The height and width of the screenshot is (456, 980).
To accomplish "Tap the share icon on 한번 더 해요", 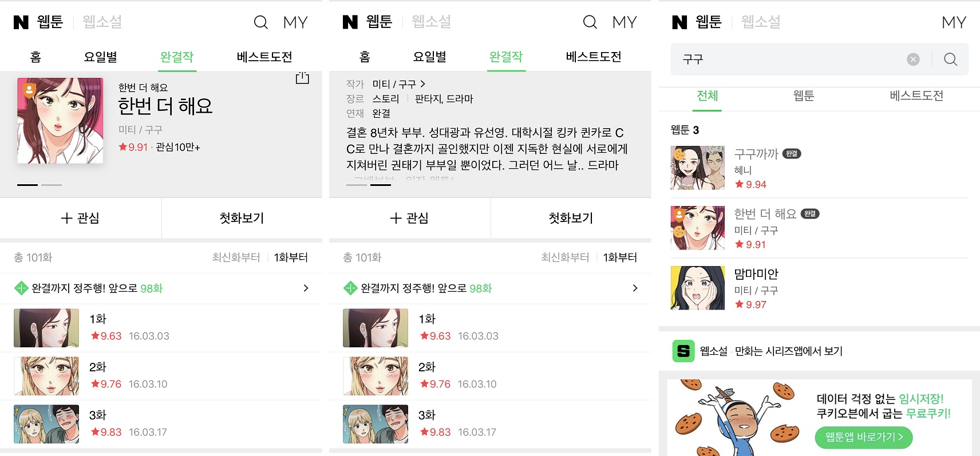I will tap(302, 78).
